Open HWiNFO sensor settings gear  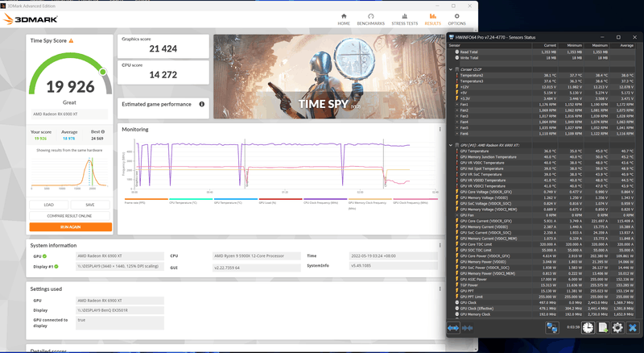(x=617, y=327)
